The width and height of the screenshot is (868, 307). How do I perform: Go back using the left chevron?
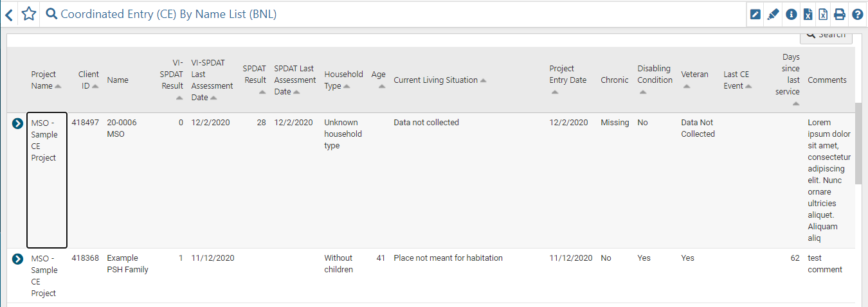coord(9,14)
